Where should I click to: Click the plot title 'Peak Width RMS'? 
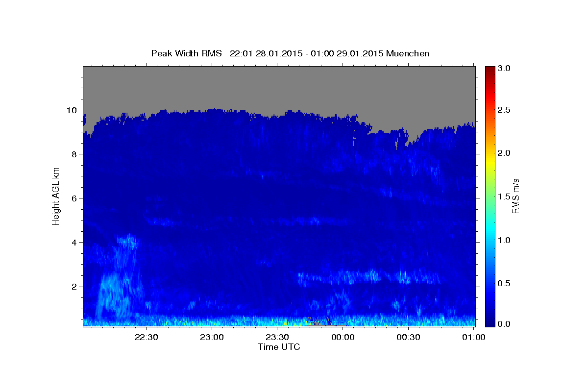[x=186, y=53]
